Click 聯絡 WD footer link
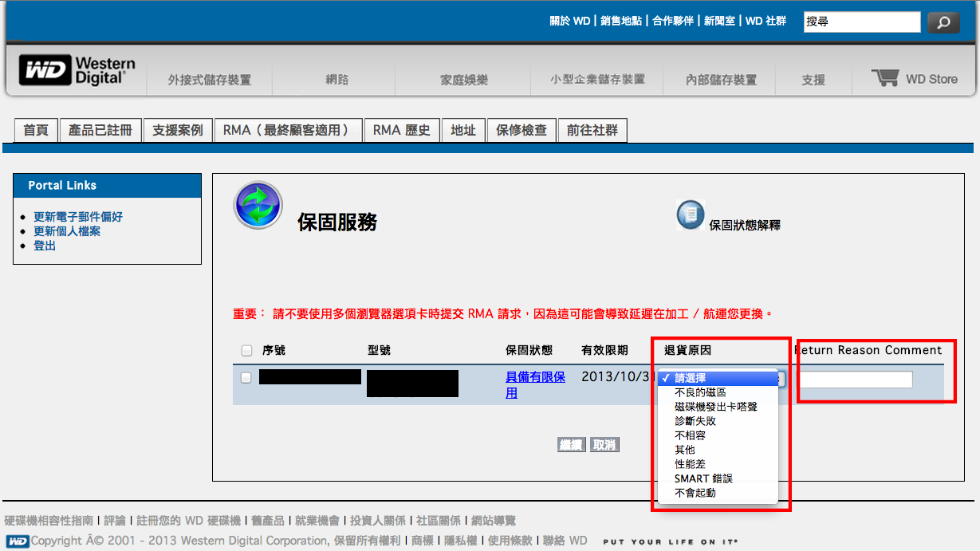Viewport: 980px width, 551px height. click(565, 541)
